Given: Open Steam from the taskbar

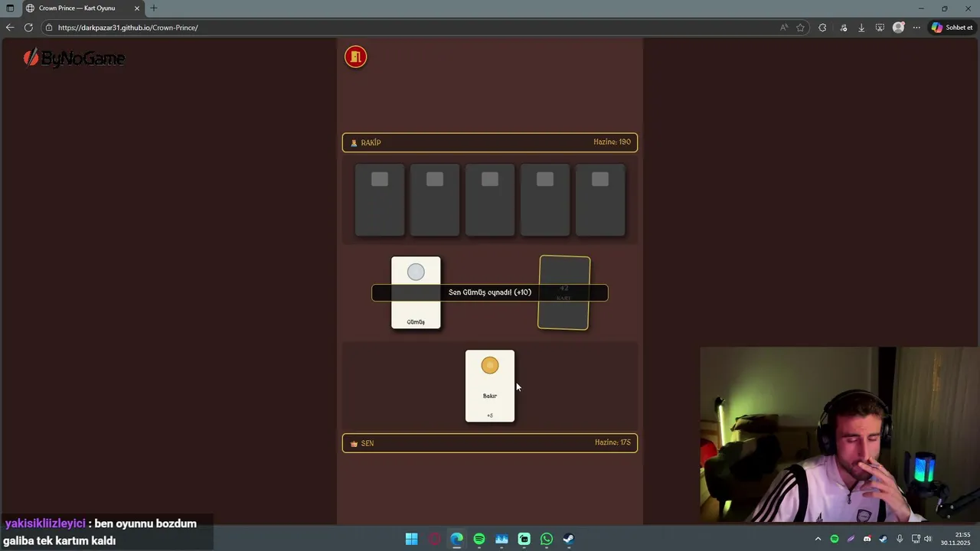Looking at the screenshot, I should tap(569, 539).
